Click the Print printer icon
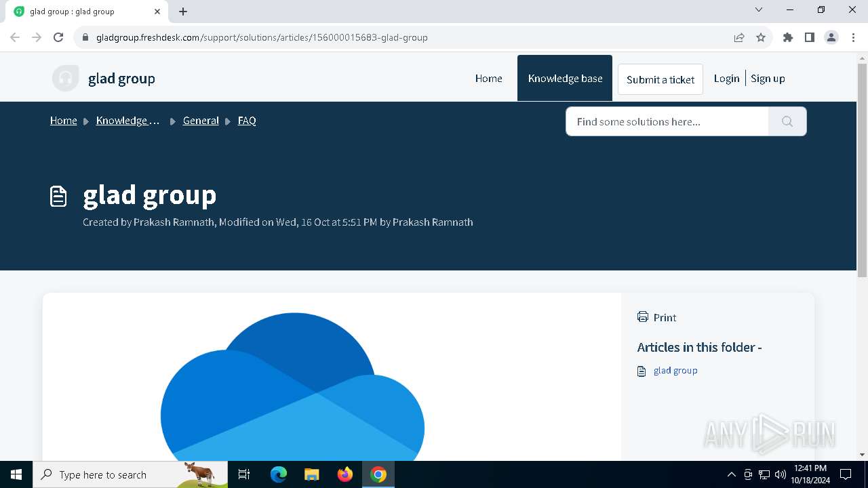 pos(643,317)
